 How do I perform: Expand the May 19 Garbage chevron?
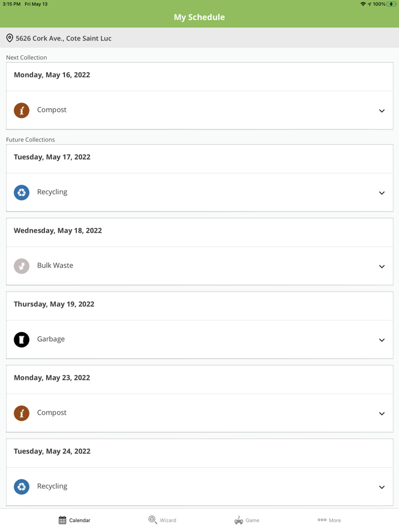382,340
